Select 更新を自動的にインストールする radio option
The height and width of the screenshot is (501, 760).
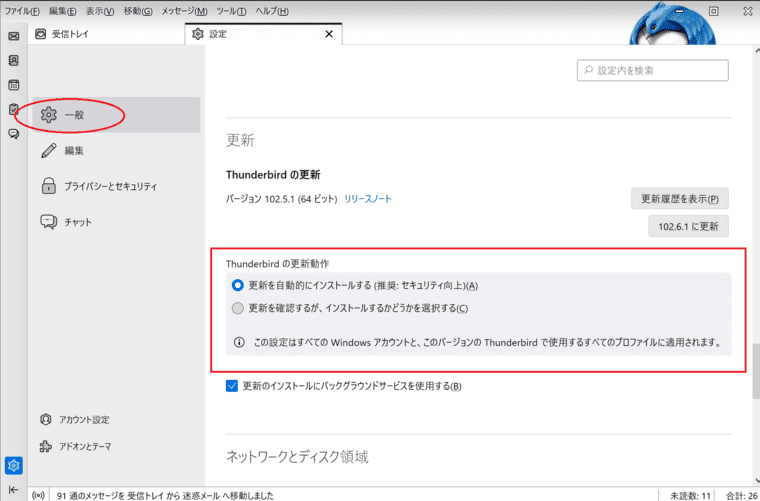[238, 285]
